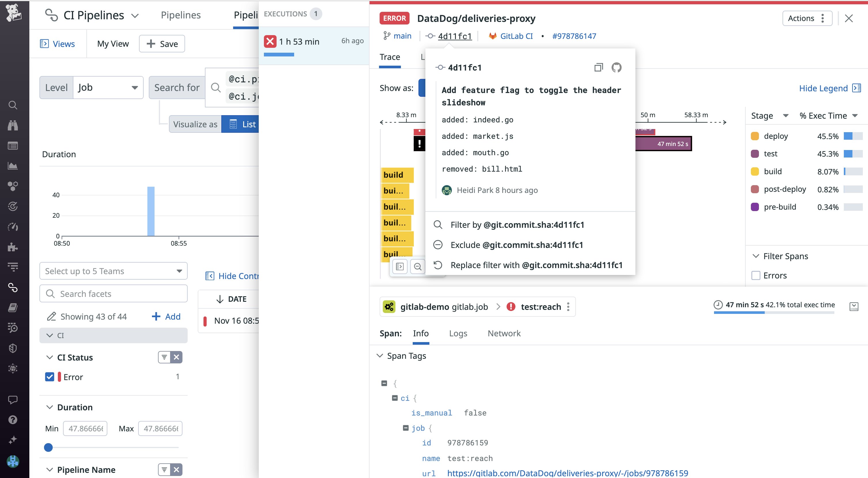Viewport: 868px width, 478px height.
Task: Open sidebar search with the magnifier icon
Action: (x=13, y=105)
